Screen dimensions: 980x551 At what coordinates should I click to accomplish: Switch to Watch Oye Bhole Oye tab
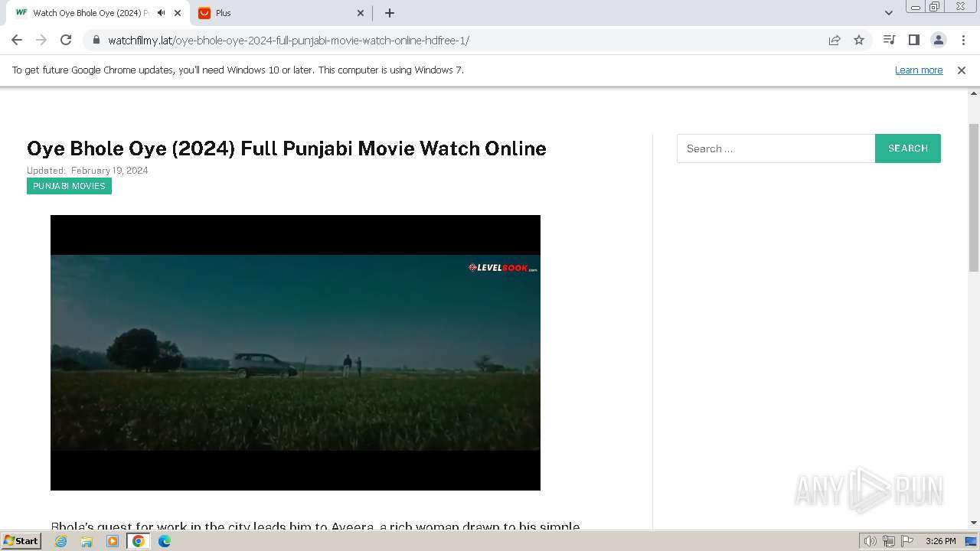(90, 13)
